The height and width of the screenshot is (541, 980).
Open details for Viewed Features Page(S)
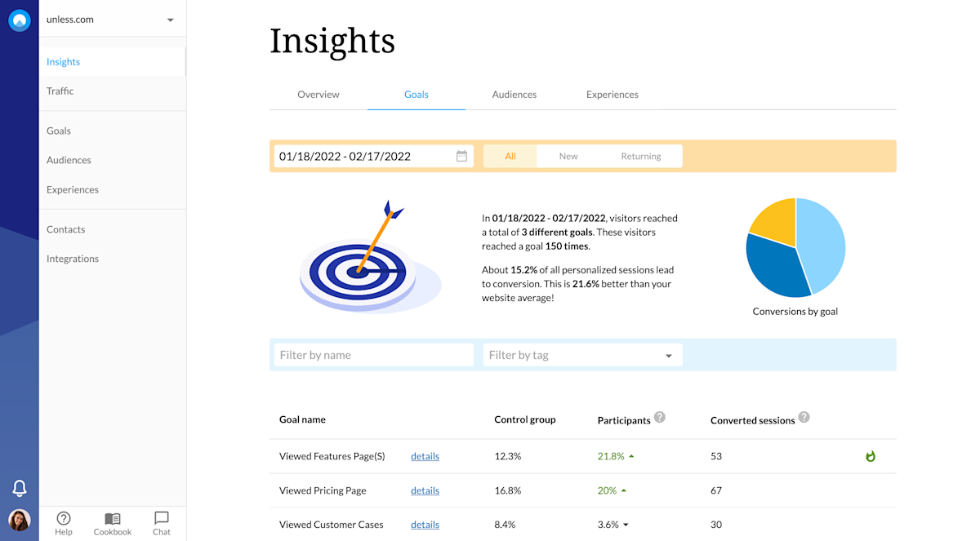pyautogui.click(x=425, y=456)
